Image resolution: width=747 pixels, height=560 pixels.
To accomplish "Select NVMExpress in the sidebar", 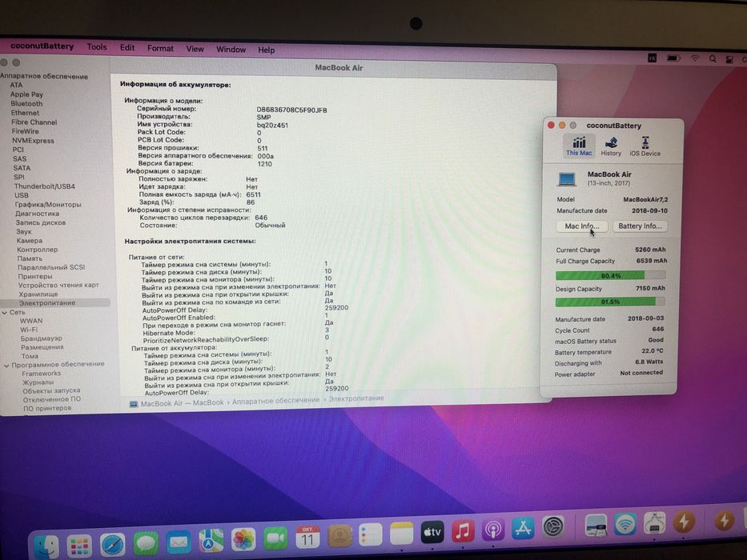I will point(34,141).
